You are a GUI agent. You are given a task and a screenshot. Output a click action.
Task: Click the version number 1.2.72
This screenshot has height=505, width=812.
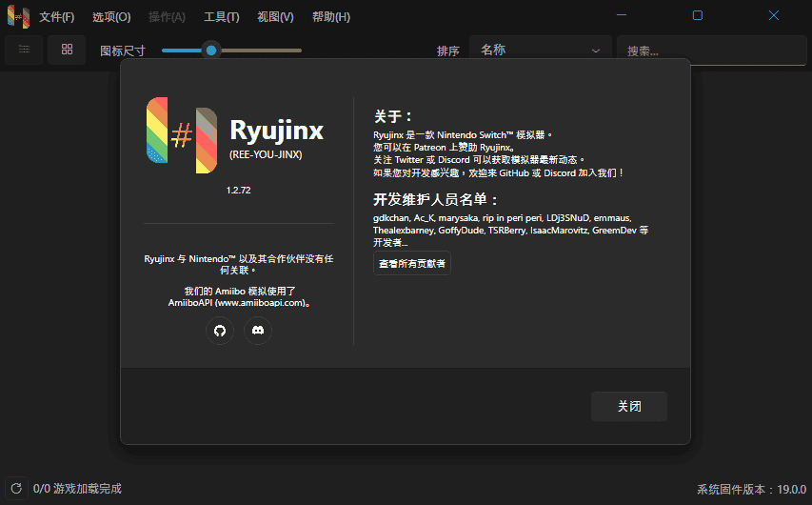tap(238, 191)
